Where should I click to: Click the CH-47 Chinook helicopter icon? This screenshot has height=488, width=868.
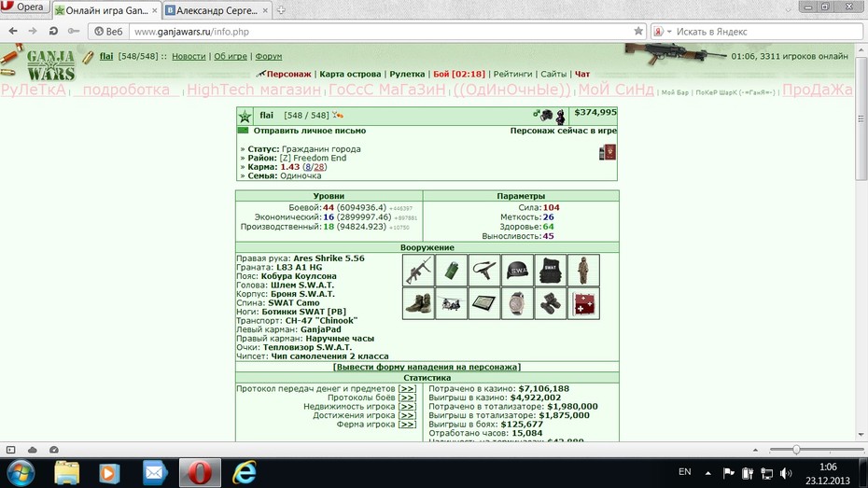(451, 303)
